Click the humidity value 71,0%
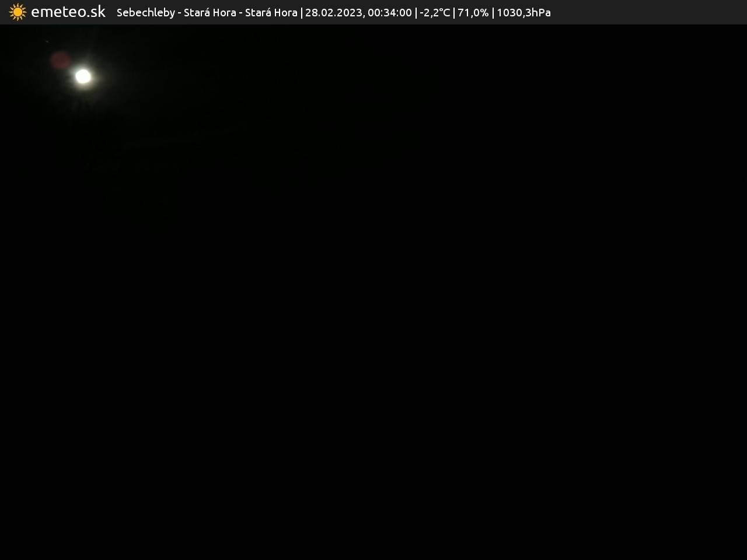 [473, 12]
